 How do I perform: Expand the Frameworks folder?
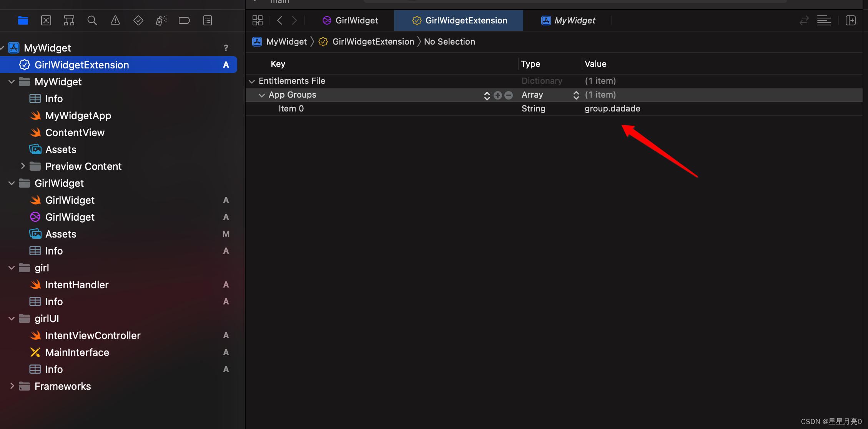(x=12, y=386)
